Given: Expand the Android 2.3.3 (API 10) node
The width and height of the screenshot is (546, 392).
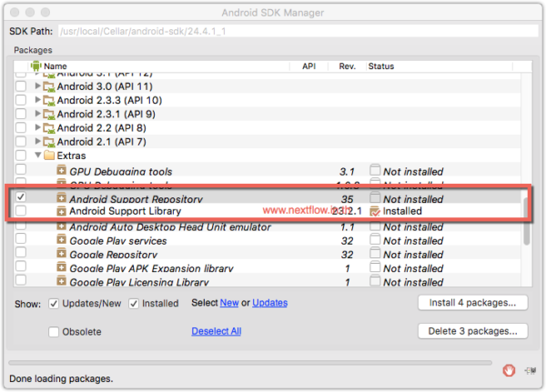Looking at the screenshot, I should 38,100.
